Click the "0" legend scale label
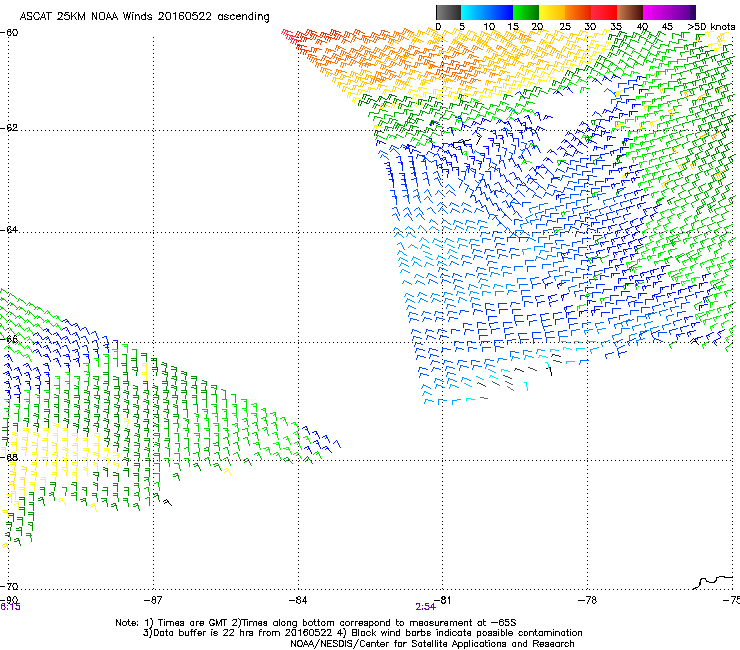This screenshot has height=650, width=740. click(x=438, y=27)
